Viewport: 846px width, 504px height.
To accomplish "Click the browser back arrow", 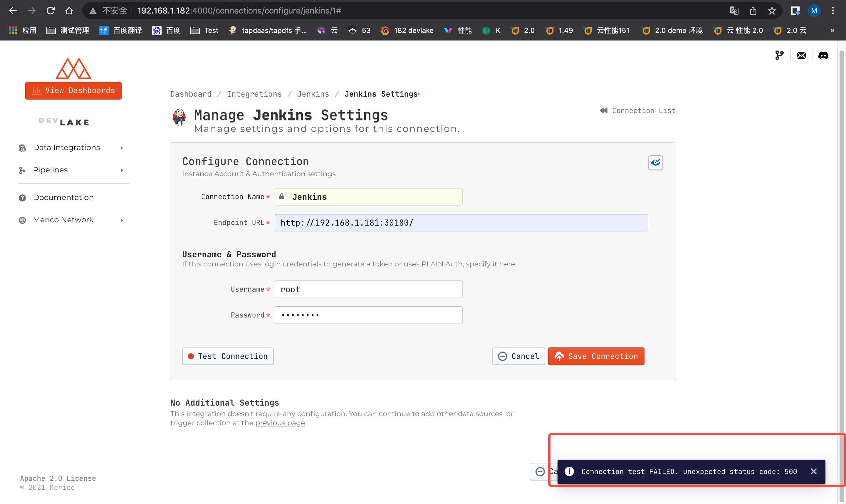I will click(13, 11).
